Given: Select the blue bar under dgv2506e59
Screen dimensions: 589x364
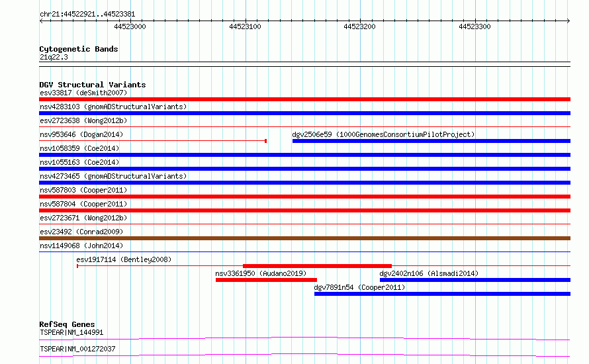Looking at the screenshot, I should (x=431, y=141).
